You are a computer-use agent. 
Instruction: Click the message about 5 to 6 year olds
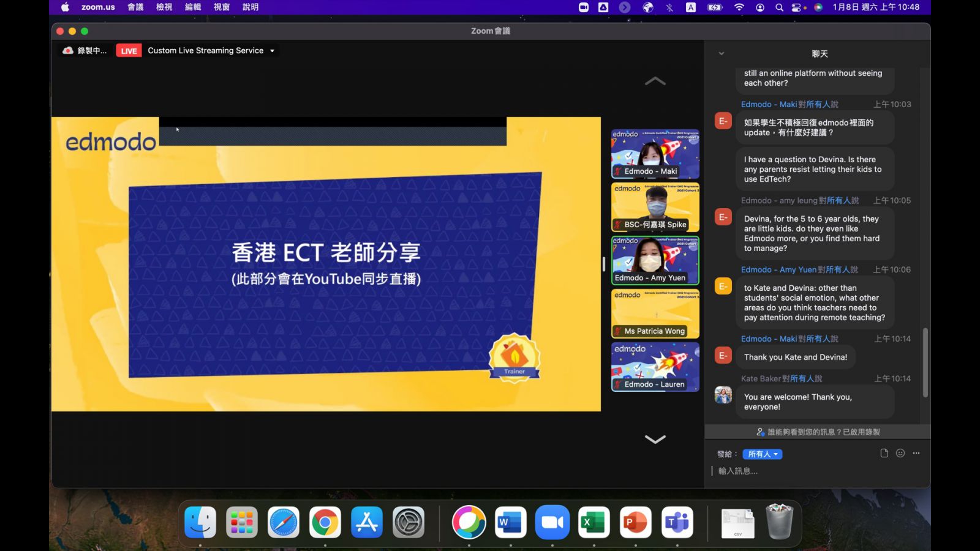(x=815, y=234)
